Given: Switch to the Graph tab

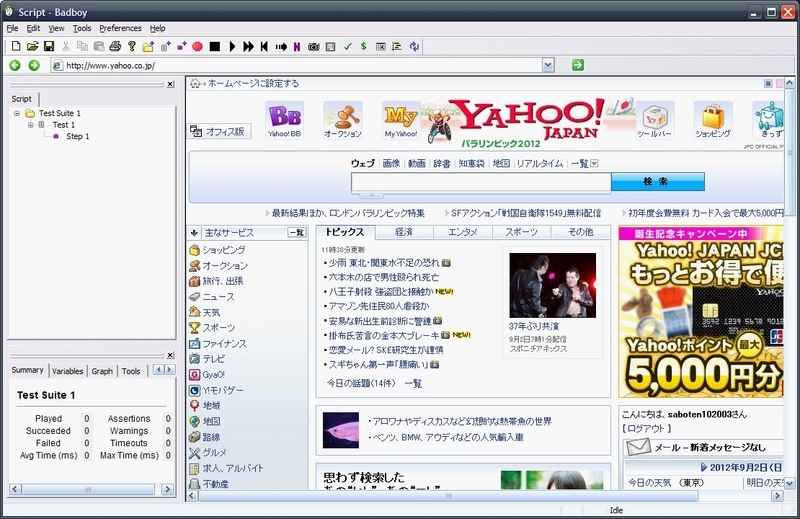Looking at the screenshot, I should click(102, 371).
